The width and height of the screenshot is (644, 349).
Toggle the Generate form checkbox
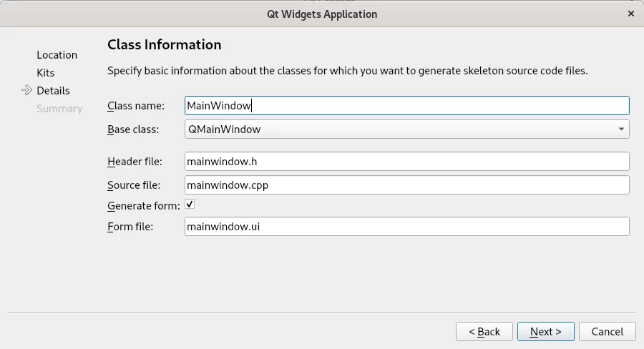190,204
